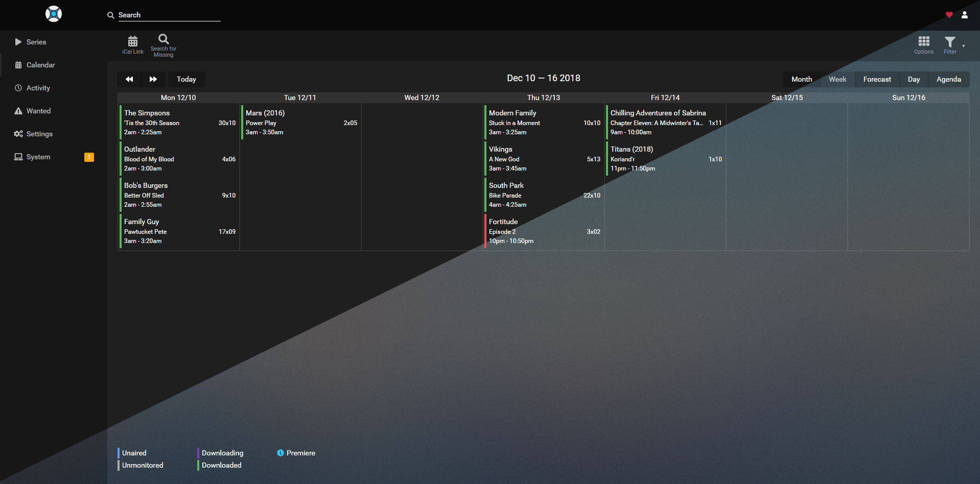
Task: Open the Fortitude Episode 2 entry
Action: [544, 231]
